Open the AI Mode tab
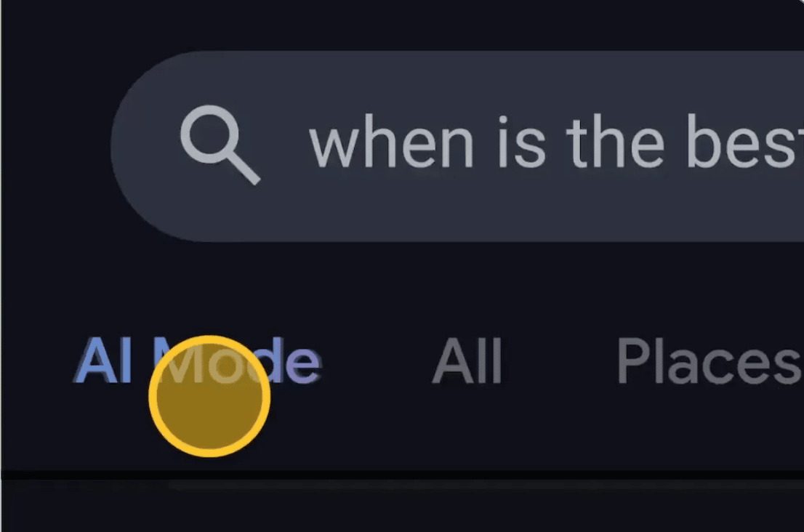Viewport: 804px width, 532px height. coord(198,361)
